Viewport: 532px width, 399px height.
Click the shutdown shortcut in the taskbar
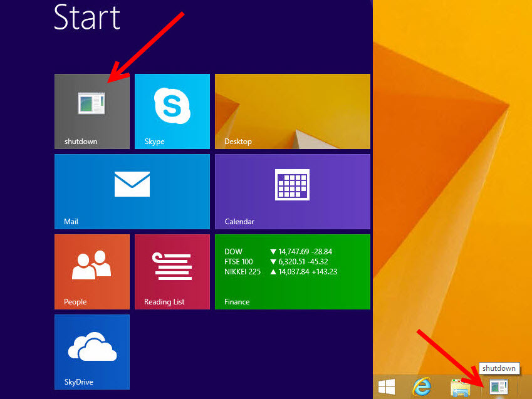point(499,388)
